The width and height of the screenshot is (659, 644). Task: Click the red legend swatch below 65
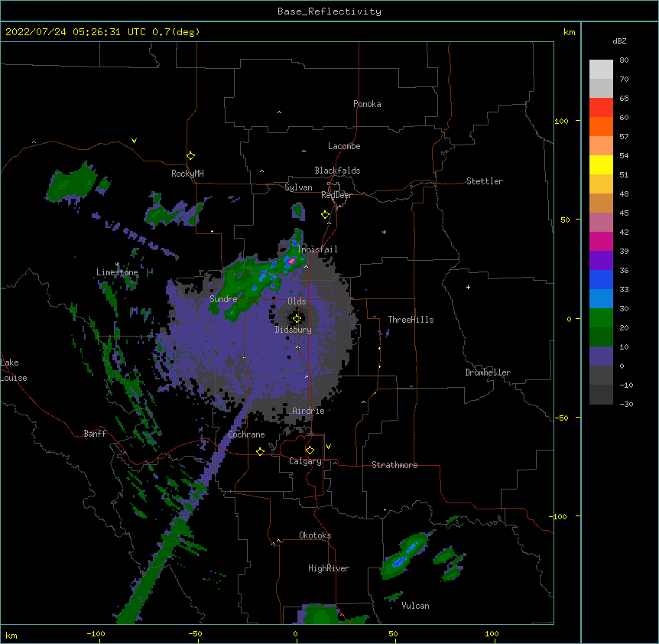601,107
